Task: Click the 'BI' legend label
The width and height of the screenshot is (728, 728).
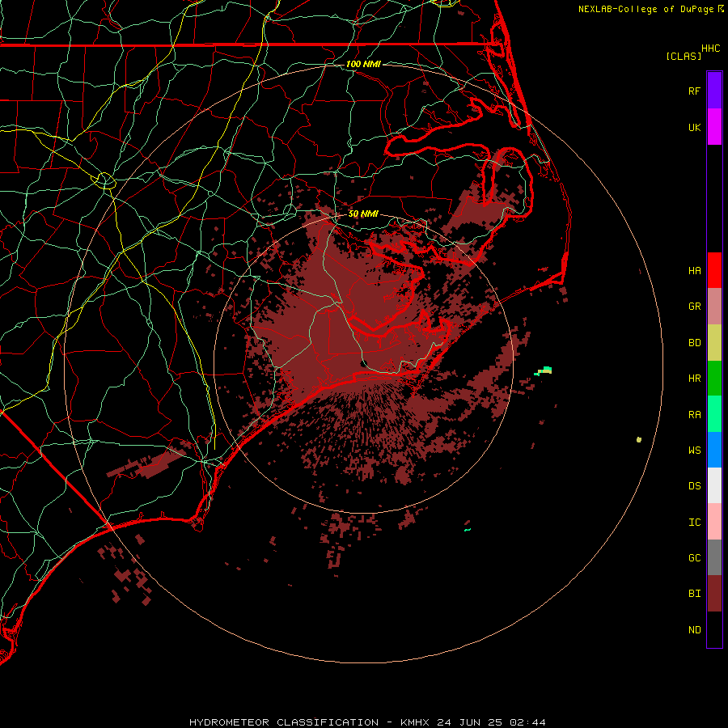Action: click(x=694, y=594)
